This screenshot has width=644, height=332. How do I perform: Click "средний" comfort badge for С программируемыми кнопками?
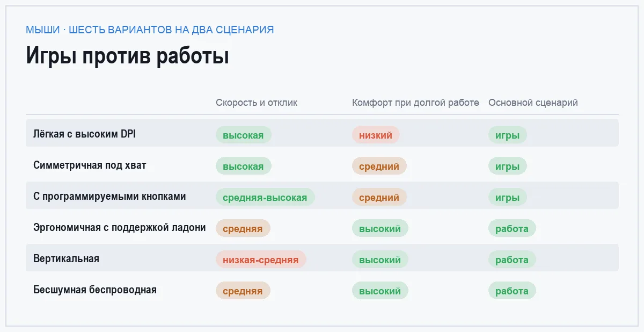point(379,197)
